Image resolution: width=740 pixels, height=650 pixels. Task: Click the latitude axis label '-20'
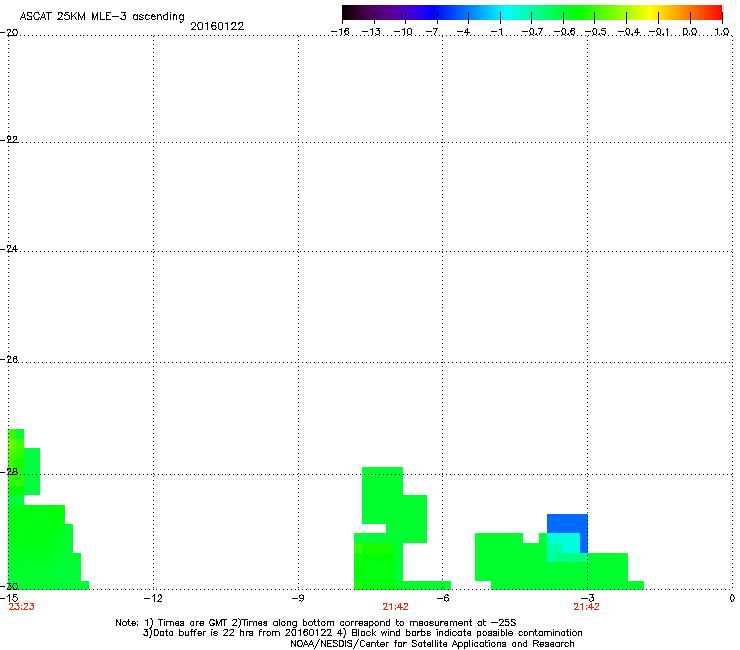tap(9, 33)
